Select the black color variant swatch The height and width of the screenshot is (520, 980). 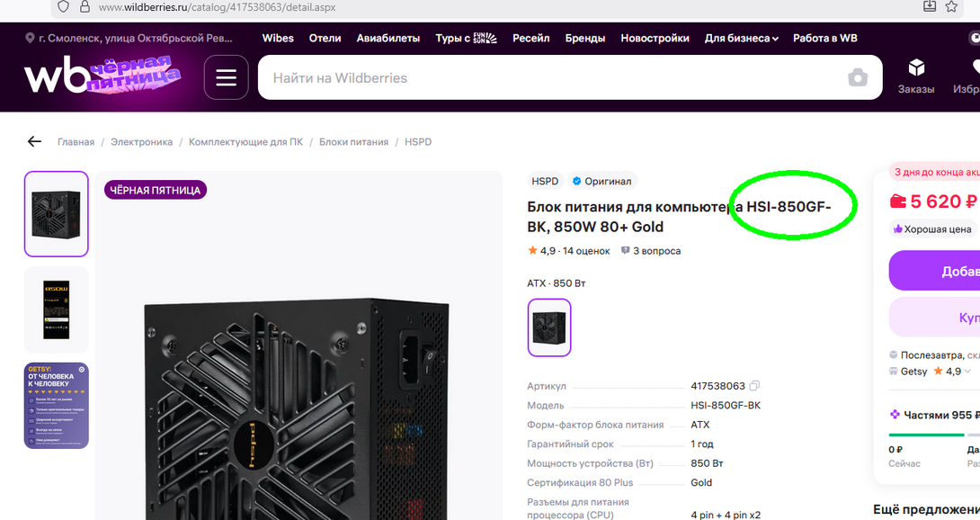pyautogui.click(x=548, y=327)
